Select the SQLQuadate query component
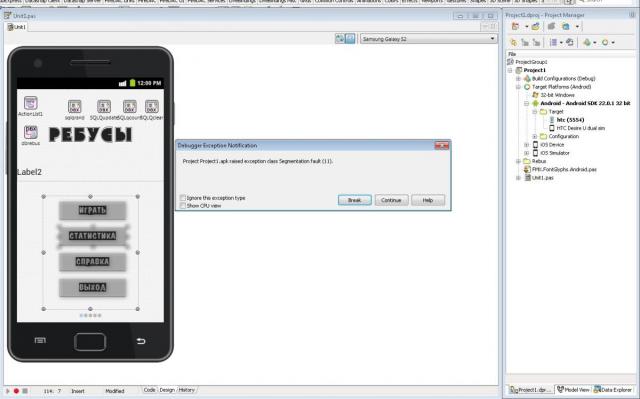Image resolution: width=640 pixels, height=399 pixels. 104,106
